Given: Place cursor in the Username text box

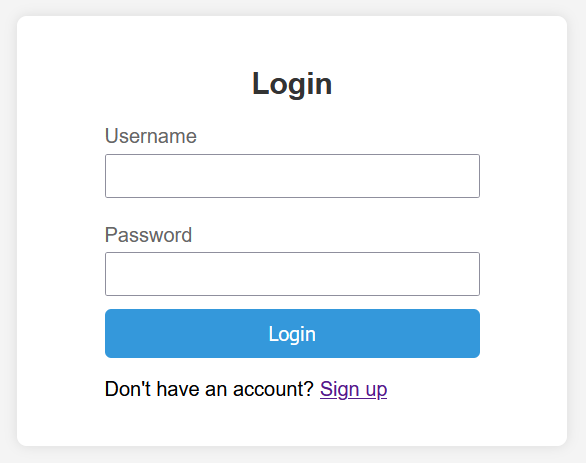Looking at the screenshot, I should (292, 176).
